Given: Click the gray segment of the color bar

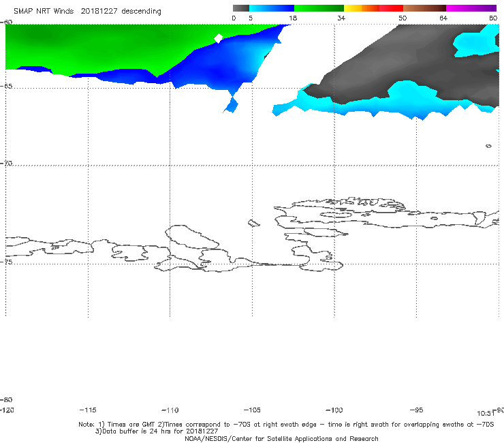Looking at the screenshot, I should click(240, 8).
